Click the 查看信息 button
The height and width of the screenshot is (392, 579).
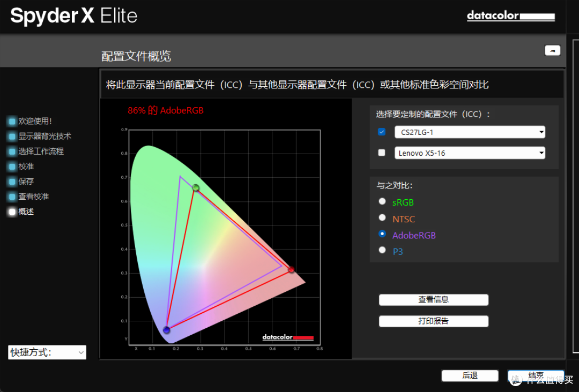pyautogui.click(x=434, y=300)
